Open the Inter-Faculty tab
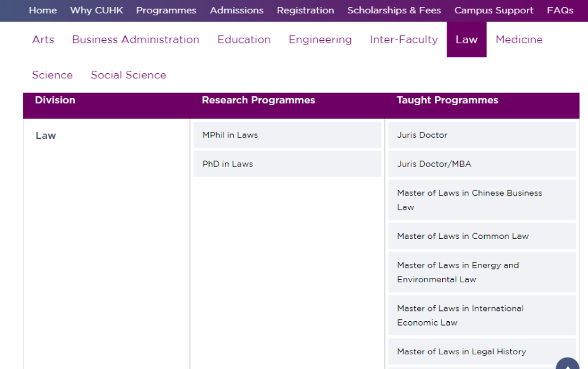This screenshot has height=369, width=588. [x=404, y=40]
